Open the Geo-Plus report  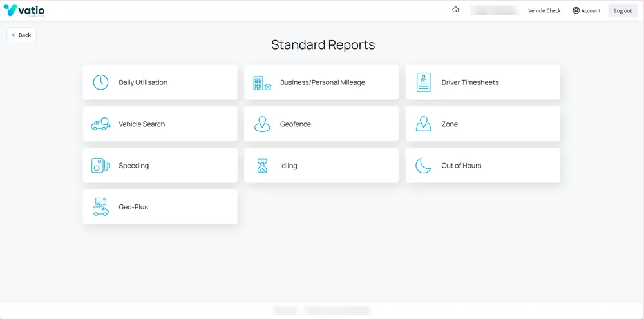coord(160,207)
